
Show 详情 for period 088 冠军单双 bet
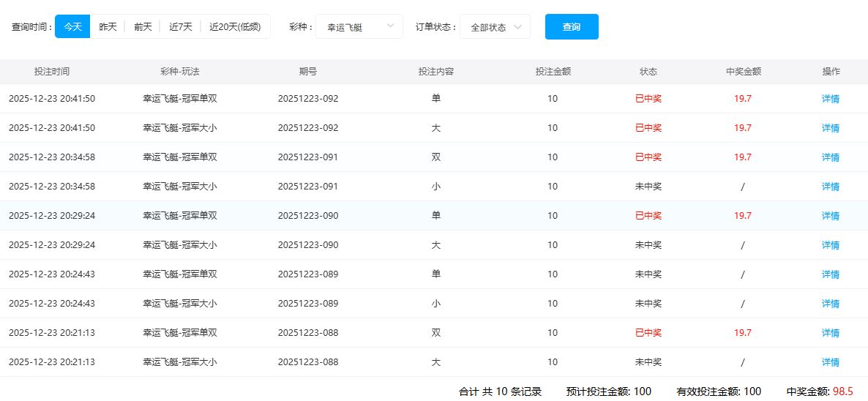(x=830, y=333)
